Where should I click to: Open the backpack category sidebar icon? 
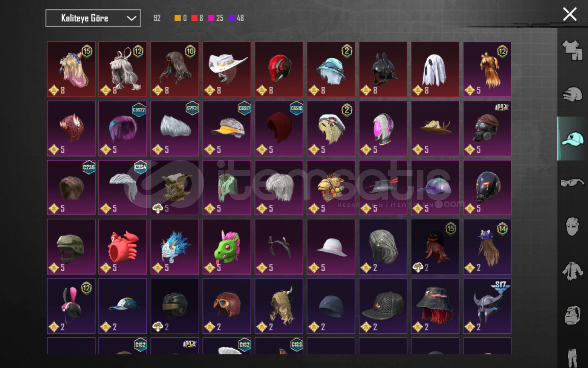(x=572, y=315)
